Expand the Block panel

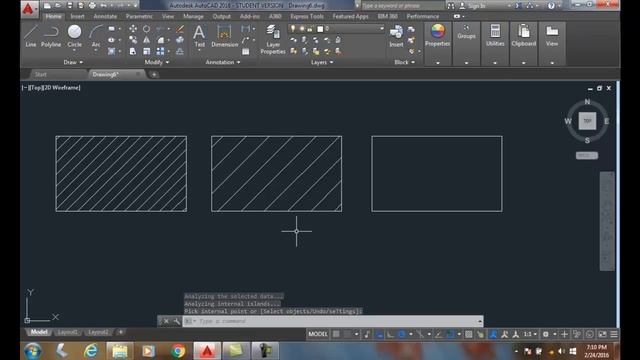(x=404, y=62)
